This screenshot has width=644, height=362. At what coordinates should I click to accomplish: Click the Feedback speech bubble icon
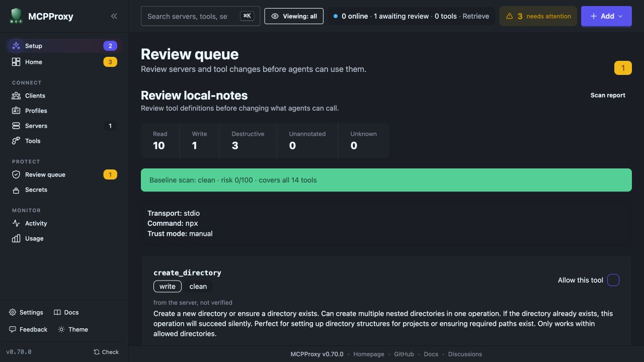[x=13, y=329]
